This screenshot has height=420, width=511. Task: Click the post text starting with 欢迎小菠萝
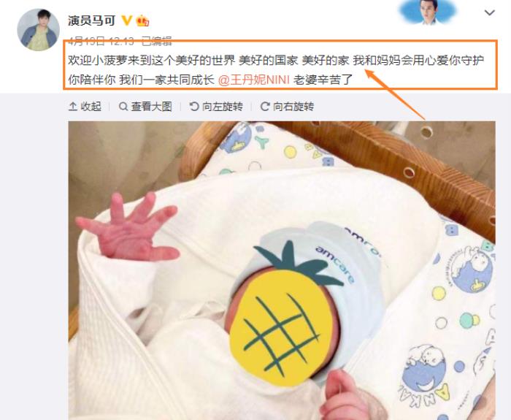tap(276, 70)
